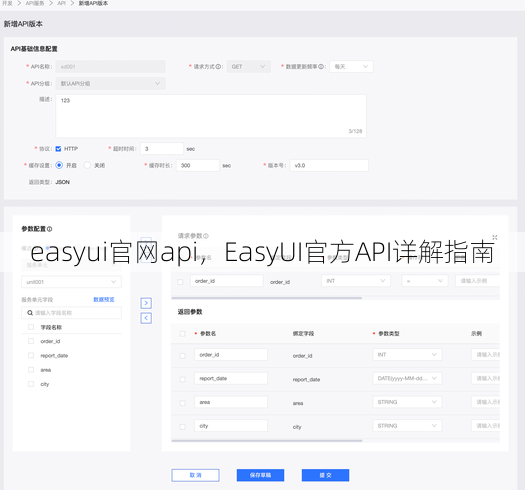Check the report_date field in left list
This screenshot has height=490, width=525.
click(x=31, y=355)
